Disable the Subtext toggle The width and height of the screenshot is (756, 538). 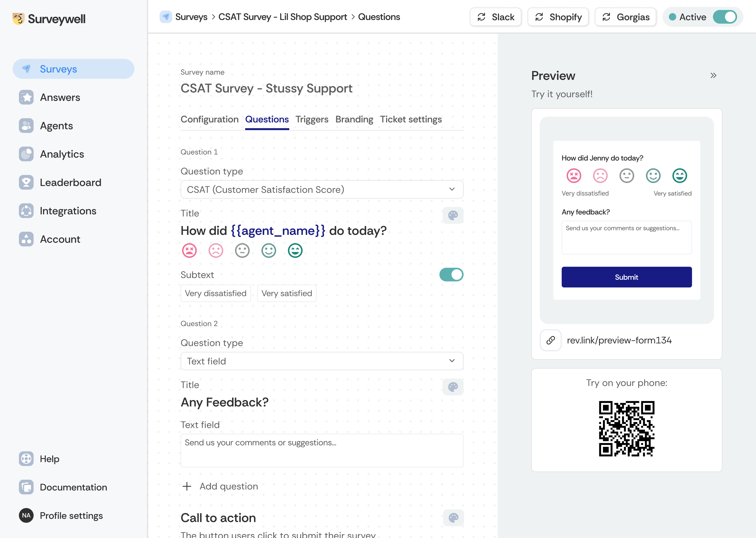(451, 275)
